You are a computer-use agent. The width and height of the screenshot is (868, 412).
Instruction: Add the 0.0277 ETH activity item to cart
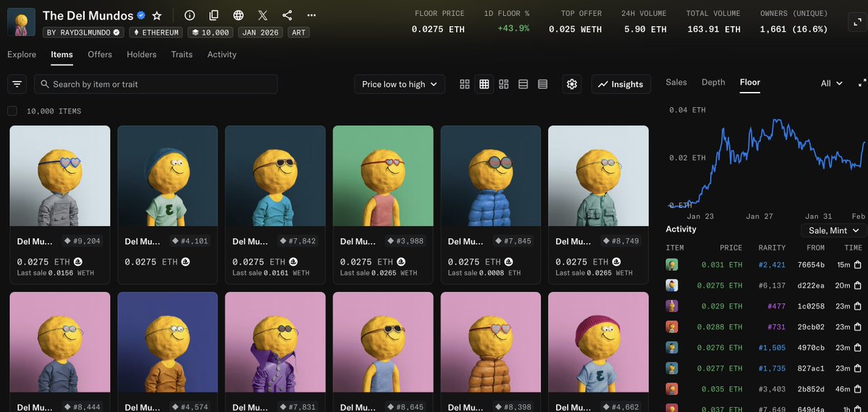pyautogui.click(x=857, y=369)
